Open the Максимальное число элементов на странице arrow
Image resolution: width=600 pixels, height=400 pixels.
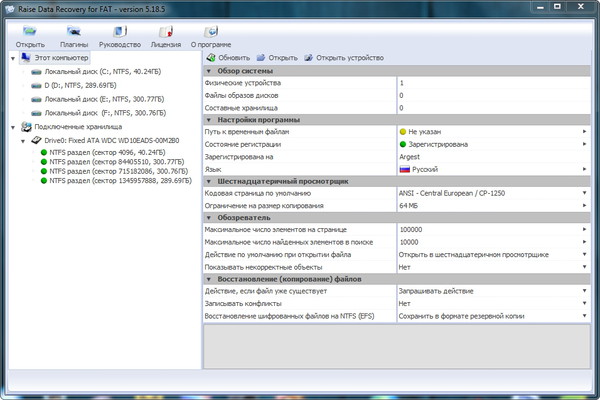coord(584,230)
